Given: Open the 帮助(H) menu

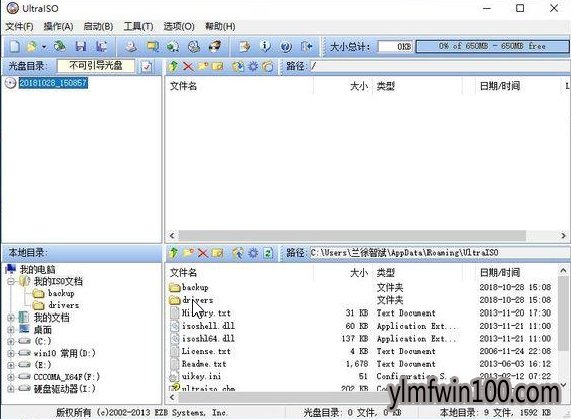Looking at the screenshot, I should (220, 27).
